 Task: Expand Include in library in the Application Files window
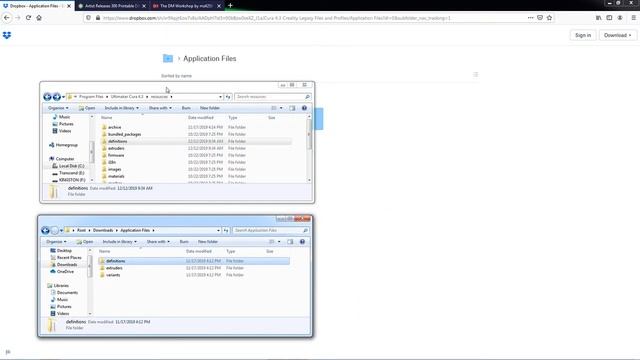[120, 242]
